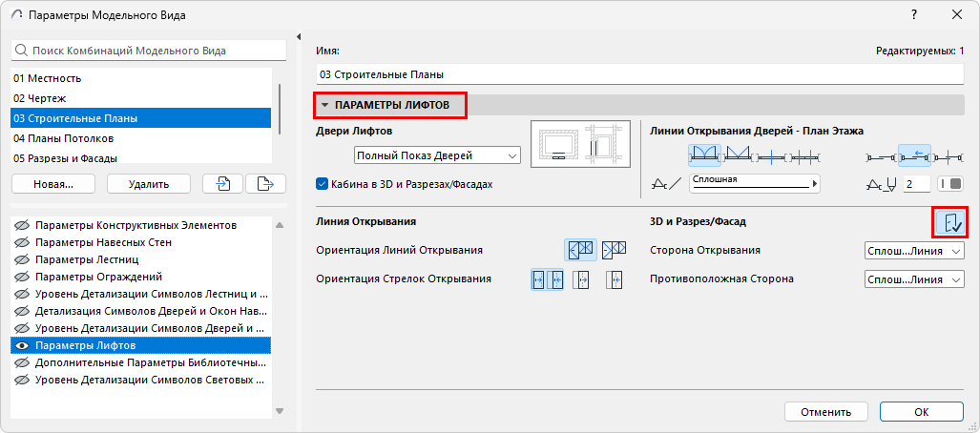This screenshot has width=980, height=433.
Task: Click the panel list scroll up arrow
Action: pos(280,225)
